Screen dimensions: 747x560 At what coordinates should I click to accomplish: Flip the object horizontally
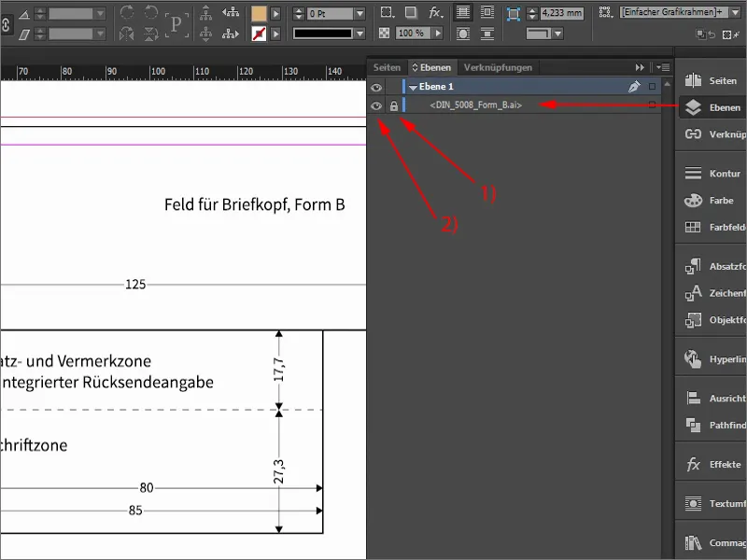[x=127, y=34]
